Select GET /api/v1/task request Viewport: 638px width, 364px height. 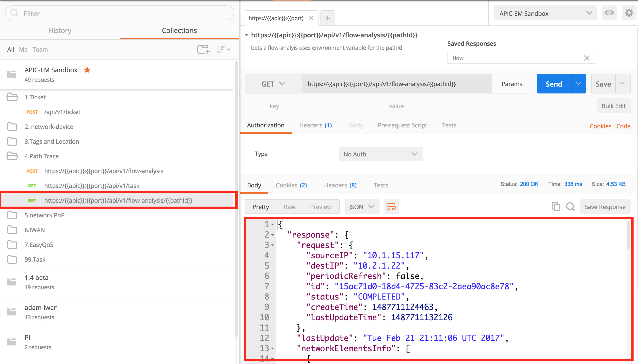[x=117, y=185]
